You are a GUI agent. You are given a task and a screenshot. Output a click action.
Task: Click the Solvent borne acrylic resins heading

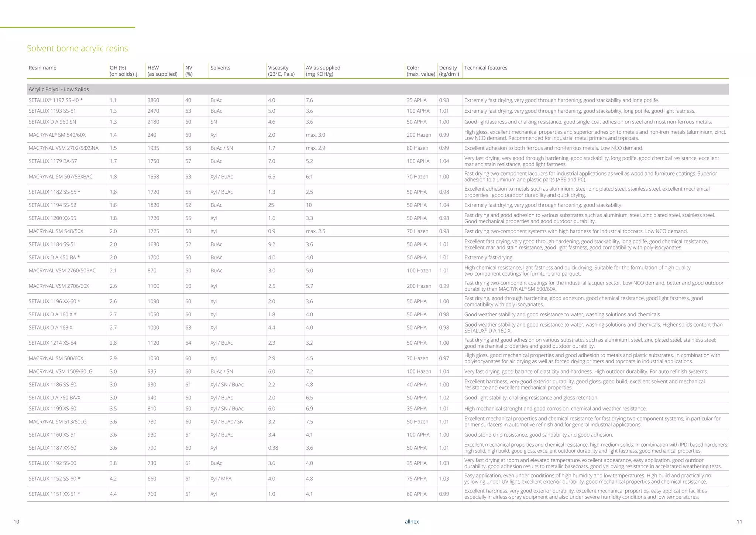point(78,48)
